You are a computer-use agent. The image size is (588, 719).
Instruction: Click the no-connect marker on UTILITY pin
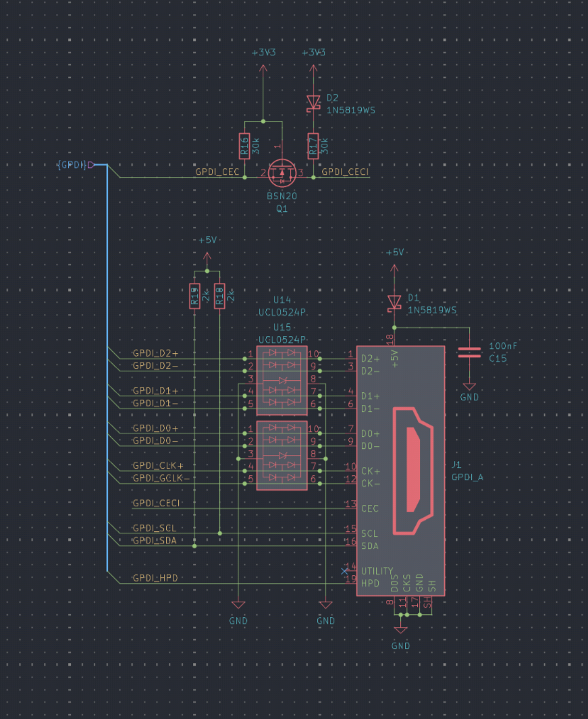point(344,571)
